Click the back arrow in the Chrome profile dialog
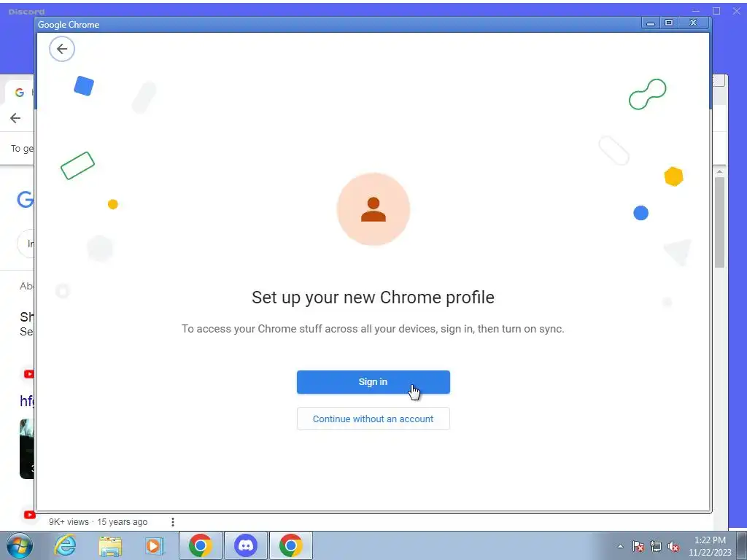This screenshot has height=560, width=747. click(62, 49)
